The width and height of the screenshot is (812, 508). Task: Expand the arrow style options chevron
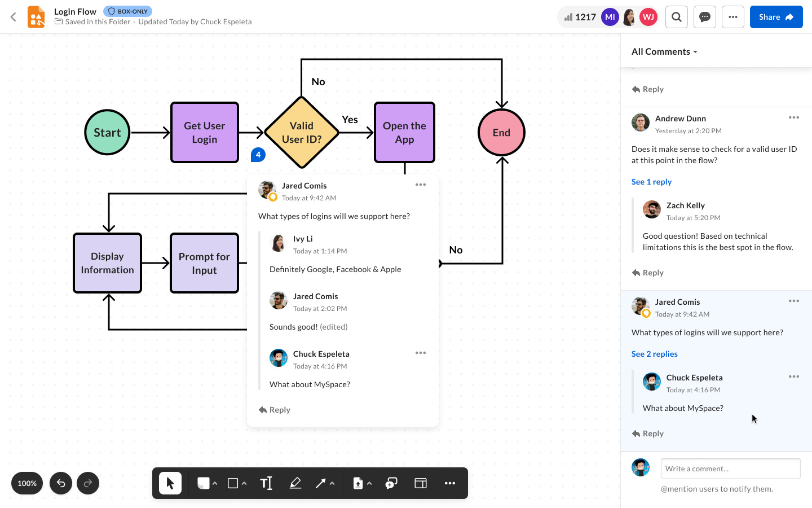[x=332, y=485]
